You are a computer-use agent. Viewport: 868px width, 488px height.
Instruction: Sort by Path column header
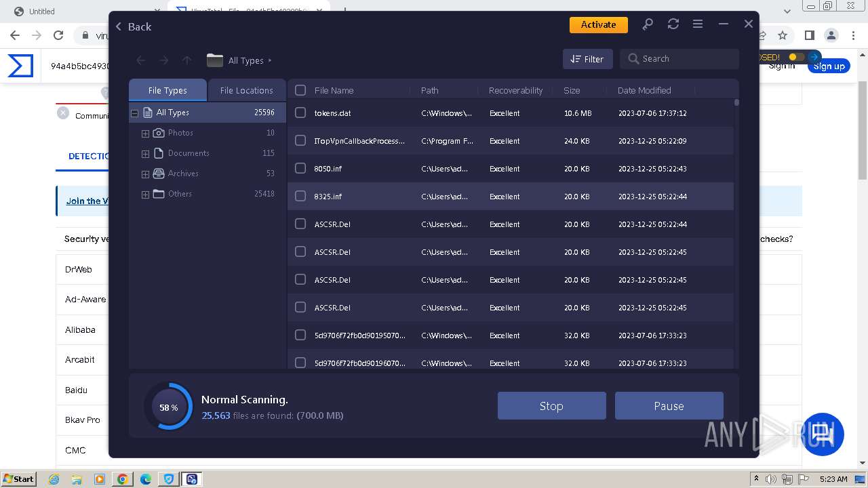click(x=429, y=90)
